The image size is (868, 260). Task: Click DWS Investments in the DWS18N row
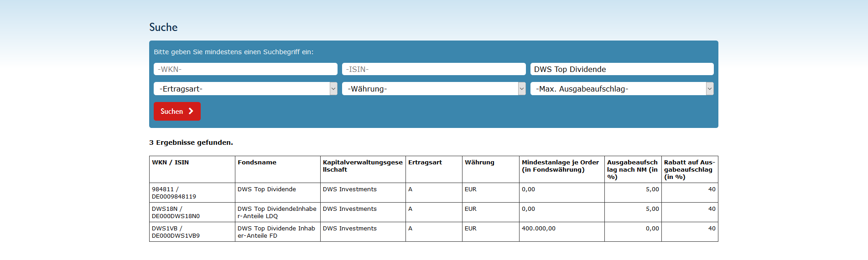(350, 209)
